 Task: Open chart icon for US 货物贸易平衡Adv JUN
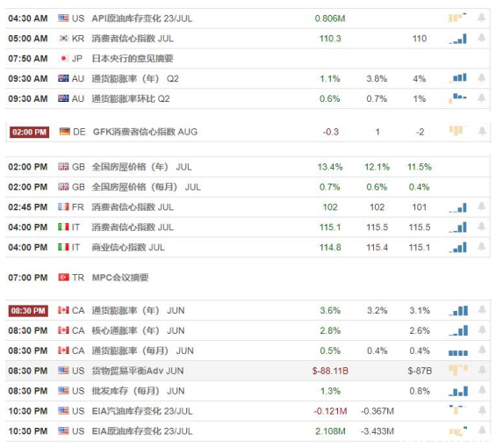pos(458,370)
